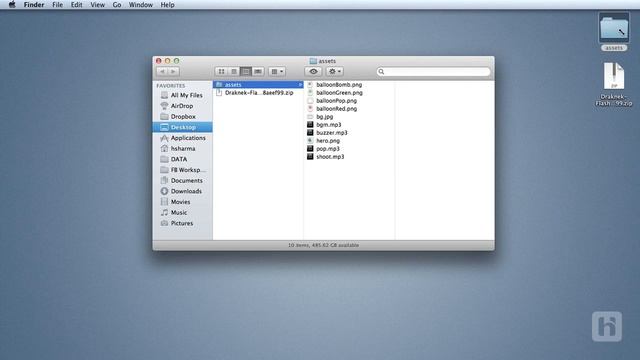This screenshot has height=360, width=640.
Task: Select the Draknek-Fla...8aeef99.zip file
Action: point(258,93)
